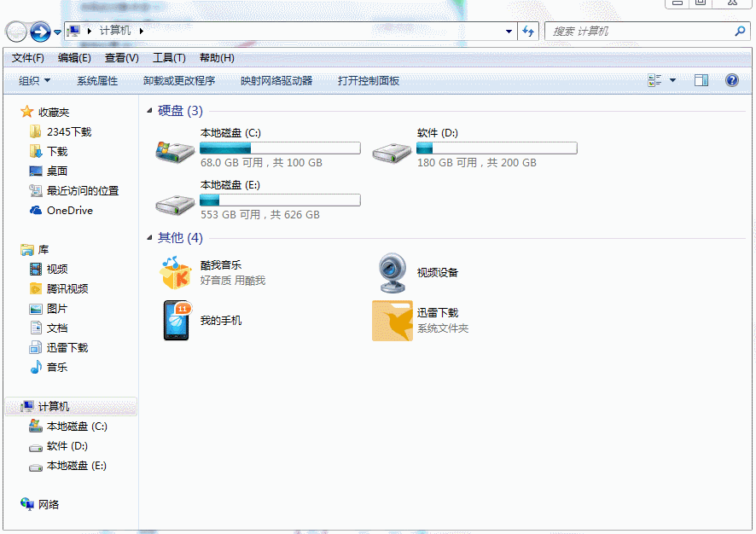The width and height of the screenshot is (756, 534).
Task: Click the 68.0 GB 可用，共 100 GB text
Action: (261, 163)
